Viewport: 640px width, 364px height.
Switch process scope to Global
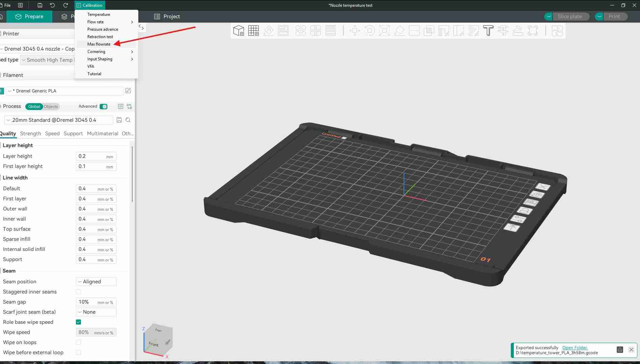[x=34, y=107]
